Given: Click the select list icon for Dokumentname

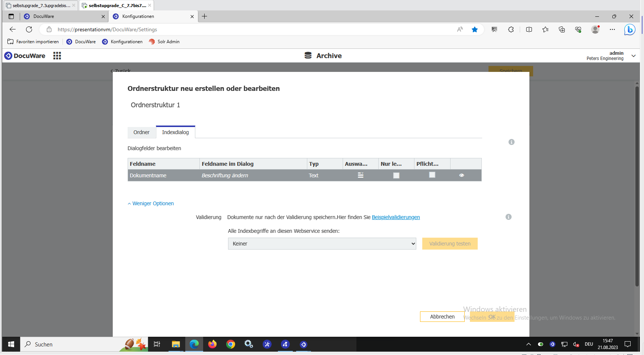Looking at the screenshot, I should tap(361, 175).
